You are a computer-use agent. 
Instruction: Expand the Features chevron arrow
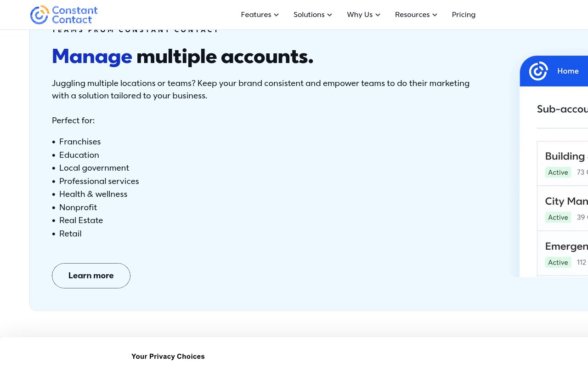(276, 15)
